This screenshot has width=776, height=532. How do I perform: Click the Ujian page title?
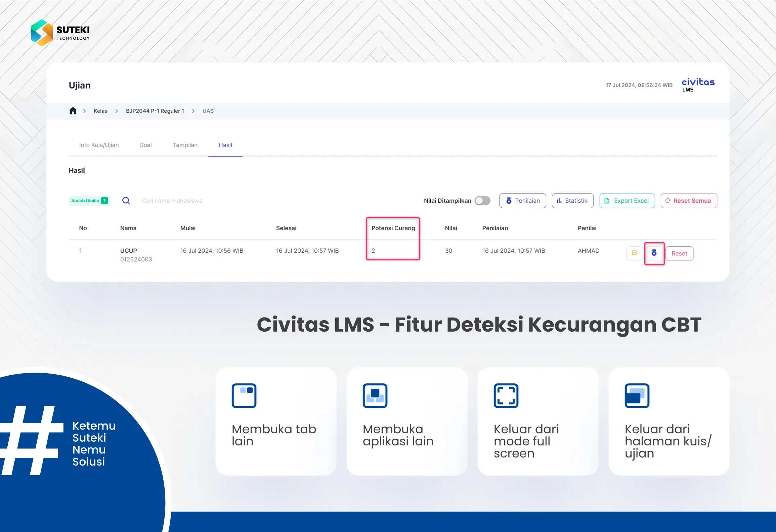tap(80, 85)
